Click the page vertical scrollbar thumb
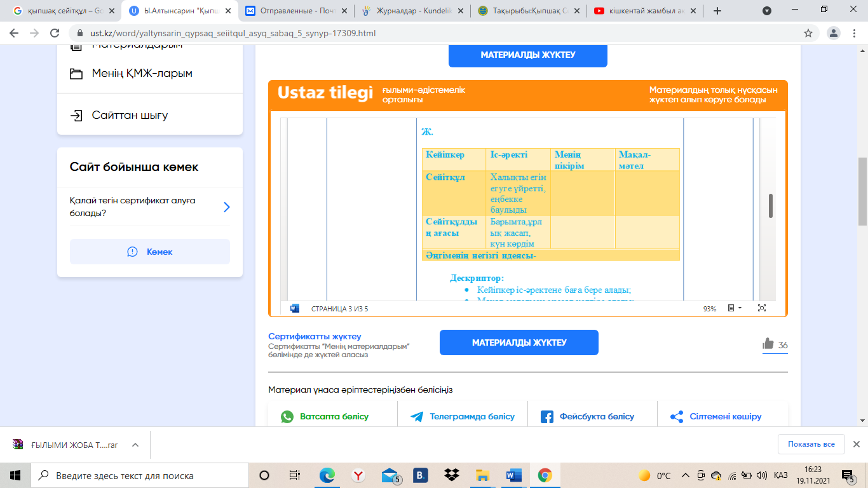 click(862, 191)
